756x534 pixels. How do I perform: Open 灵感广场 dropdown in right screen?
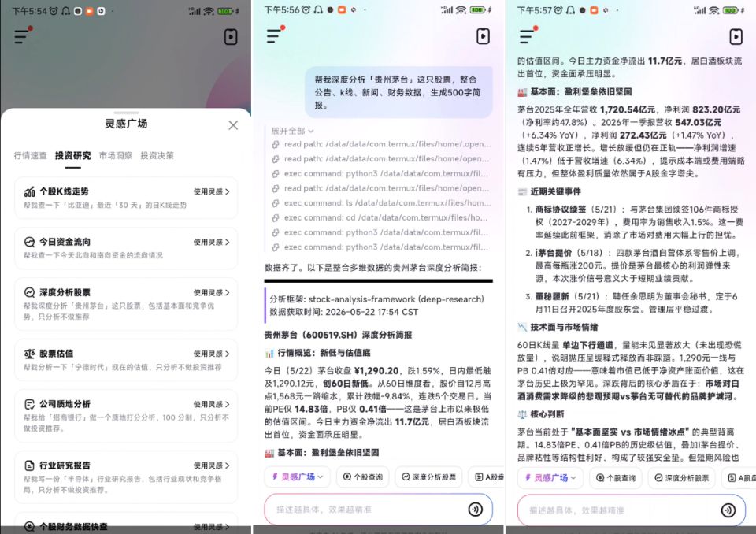[x=550, y=477]
